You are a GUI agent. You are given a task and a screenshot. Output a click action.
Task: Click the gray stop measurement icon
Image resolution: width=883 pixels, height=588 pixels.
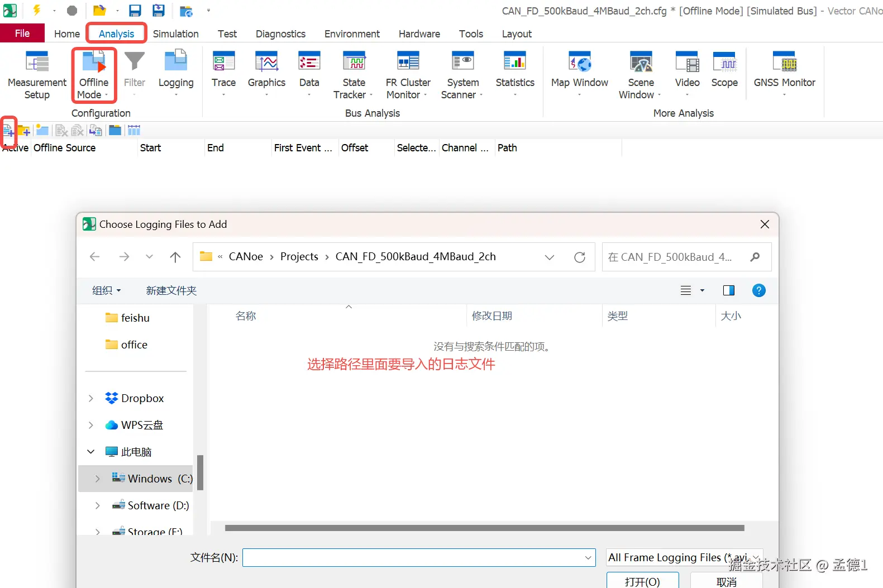72,11
